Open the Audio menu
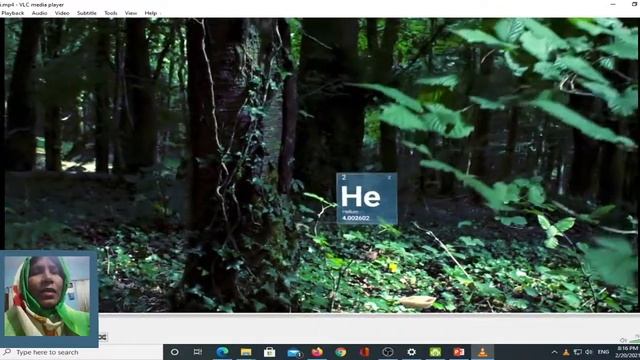This screenshot has height=360, width=640. pyautogui.click(x=40, y=13)
